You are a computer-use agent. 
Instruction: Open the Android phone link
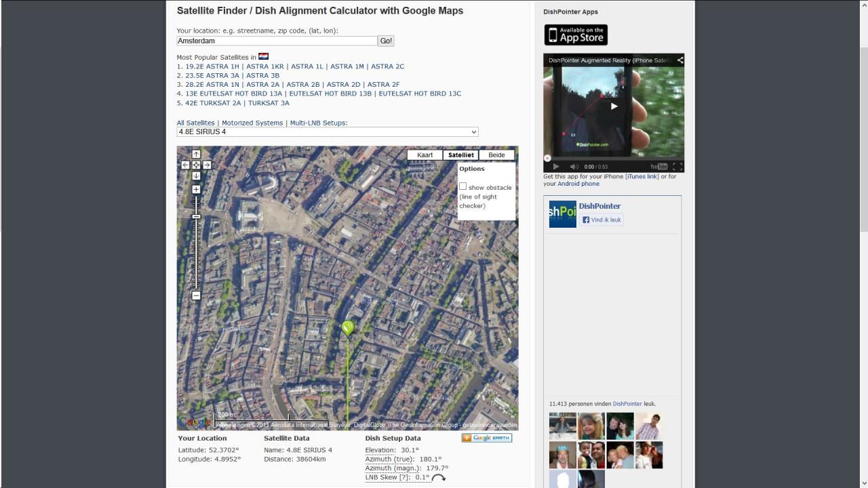click(x=578, y=184)
